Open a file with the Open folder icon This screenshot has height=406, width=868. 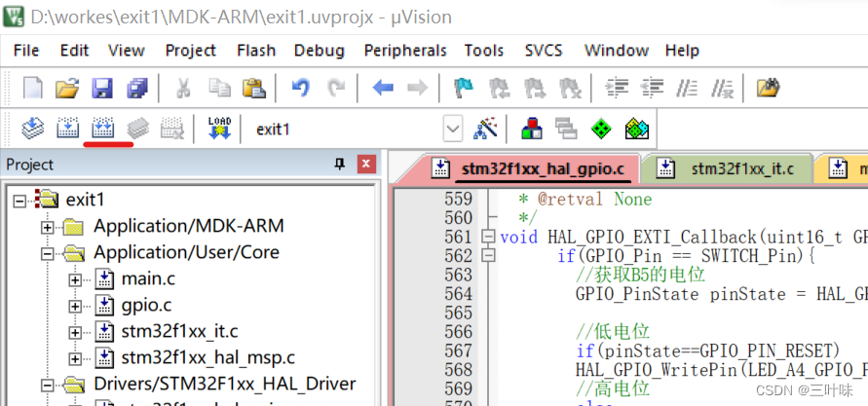[67, 88]
